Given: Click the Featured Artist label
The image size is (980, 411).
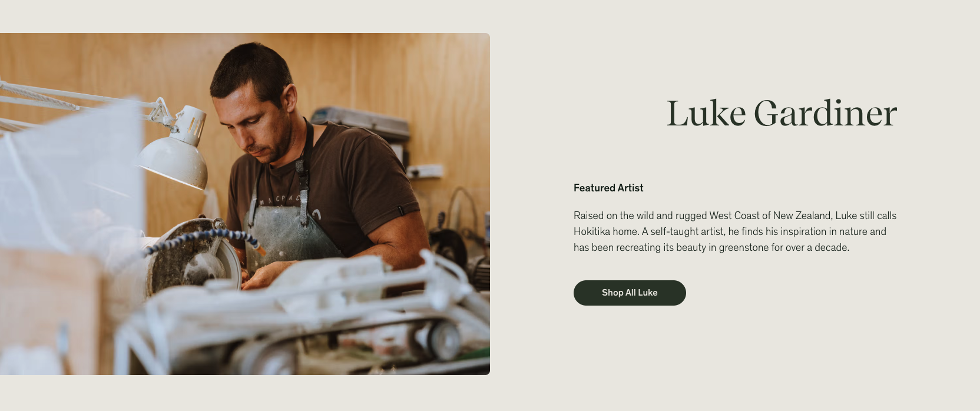Looking at the screenshot, I should pyautogui.click(x=608, y=188).
